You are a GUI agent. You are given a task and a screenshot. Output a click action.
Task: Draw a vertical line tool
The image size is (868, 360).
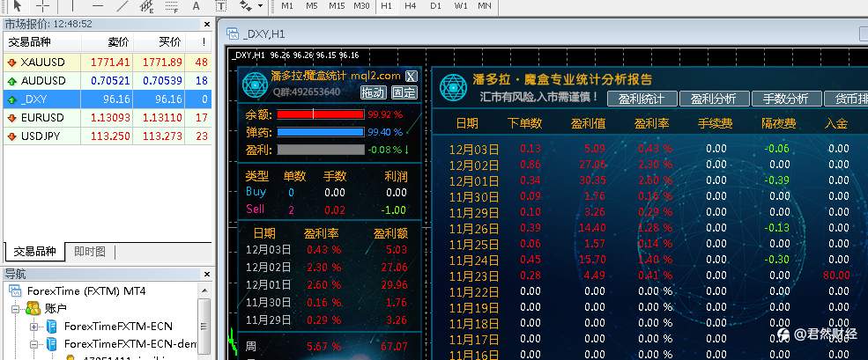coord(72,6)
